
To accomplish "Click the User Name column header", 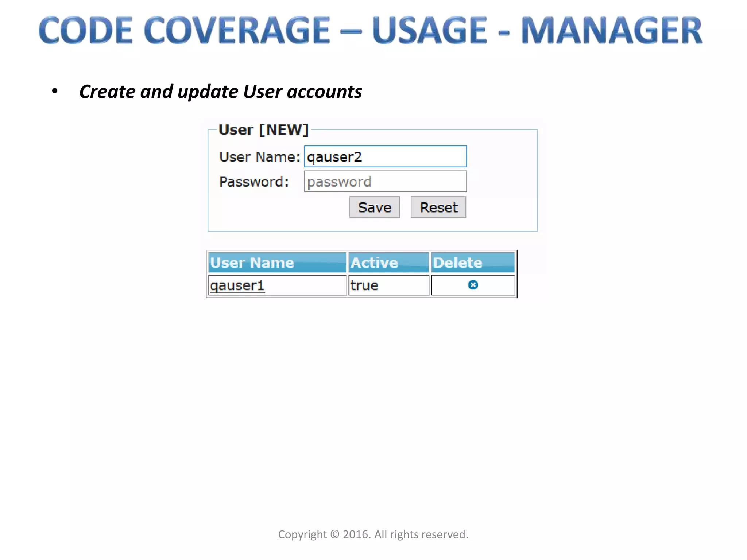I will [x=277, y=262].
